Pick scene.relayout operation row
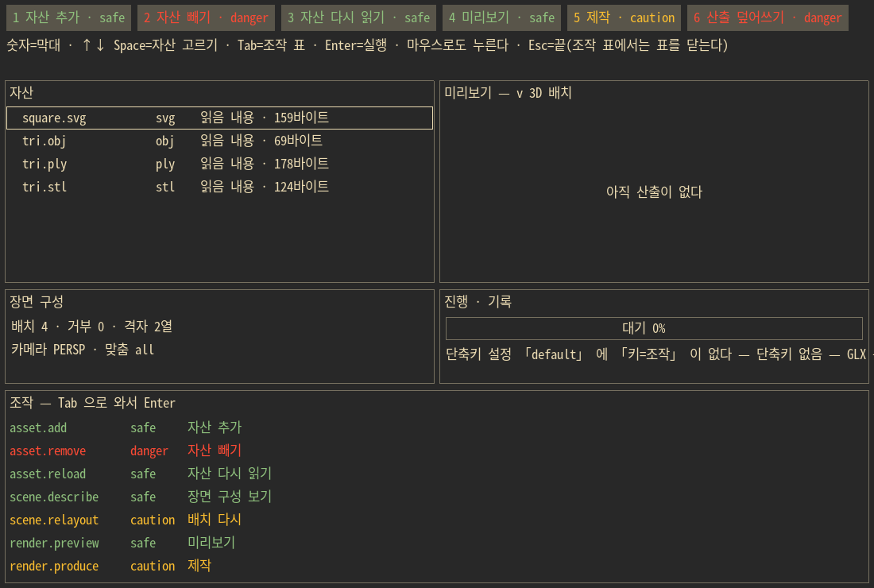Screen dimensions: 874x588 [436, 520]
